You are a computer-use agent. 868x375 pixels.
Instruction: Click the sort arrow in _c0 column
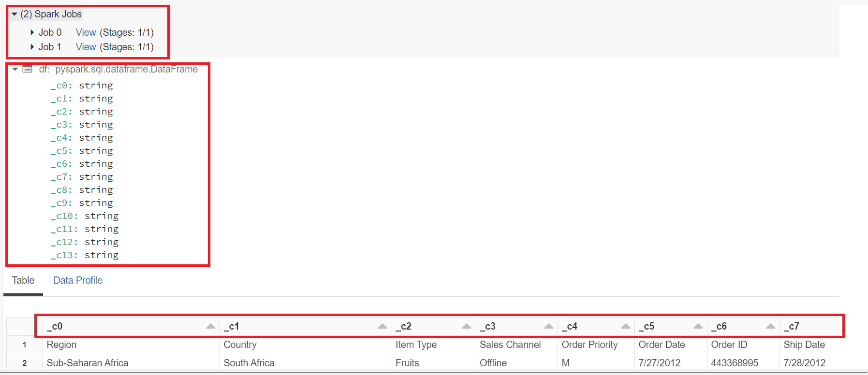[x=210, y=327]
